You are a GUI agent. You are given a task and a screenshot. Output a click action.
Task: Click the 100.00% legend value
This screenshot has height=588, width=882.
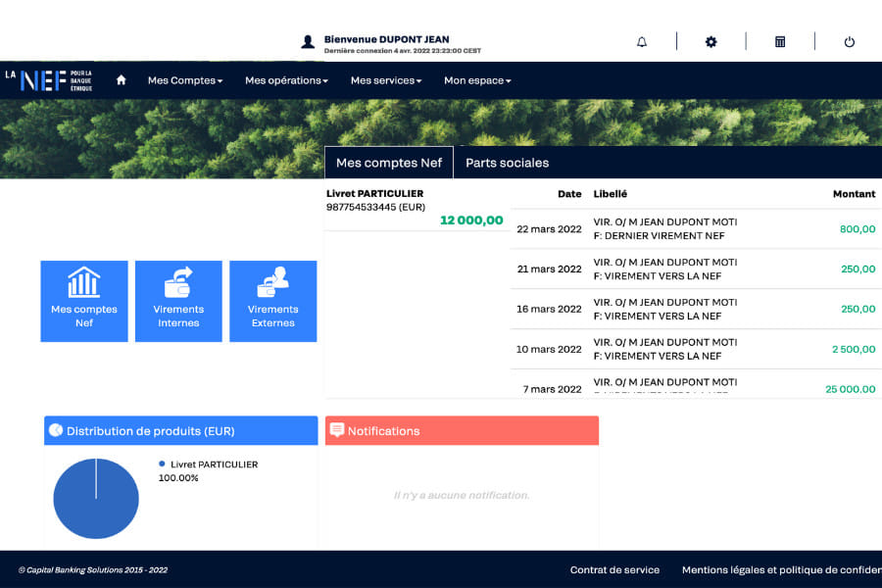tap(178, 477)
